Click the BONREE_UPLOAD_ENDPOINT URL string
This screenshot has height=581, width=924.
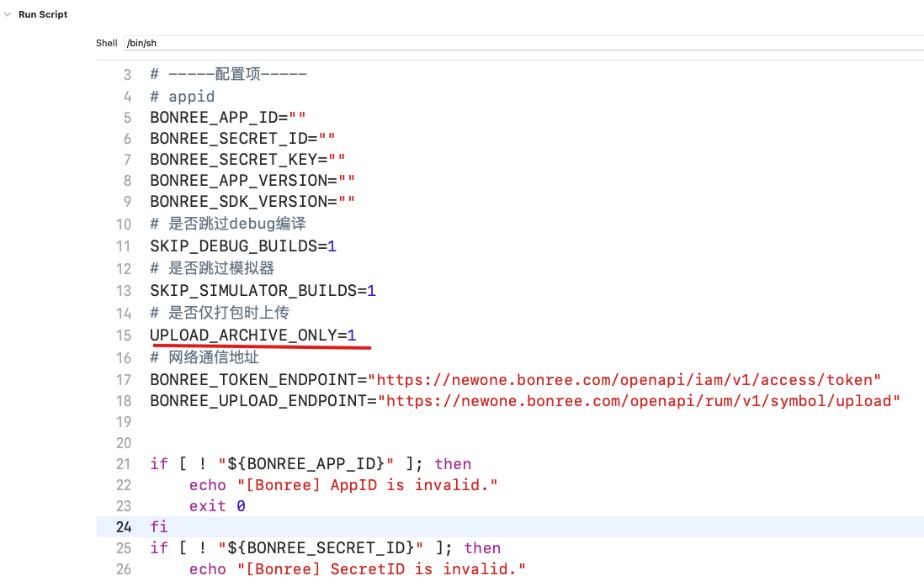click(x=639, y=401)
